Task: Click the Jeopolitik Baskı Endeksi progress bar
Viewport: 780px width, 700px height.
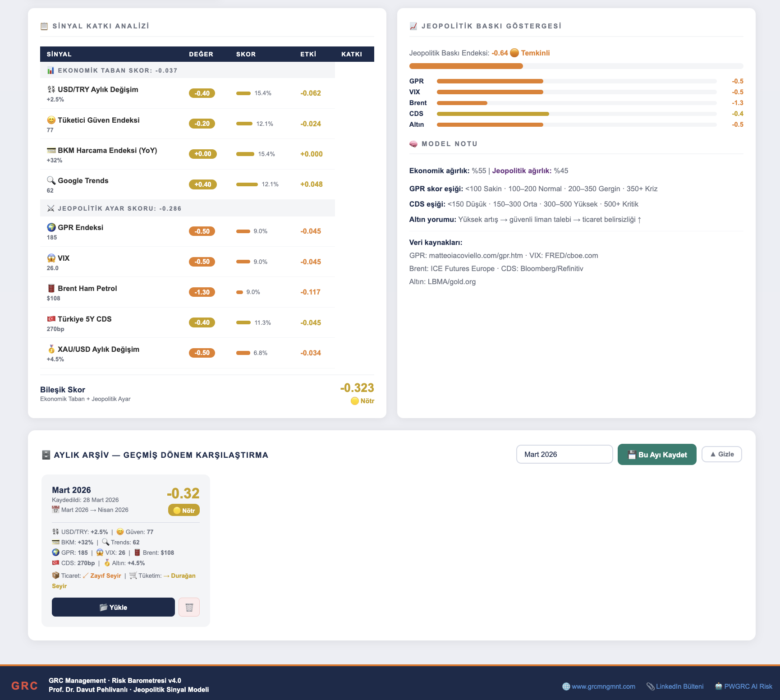Action: click(x=576, y=66)
